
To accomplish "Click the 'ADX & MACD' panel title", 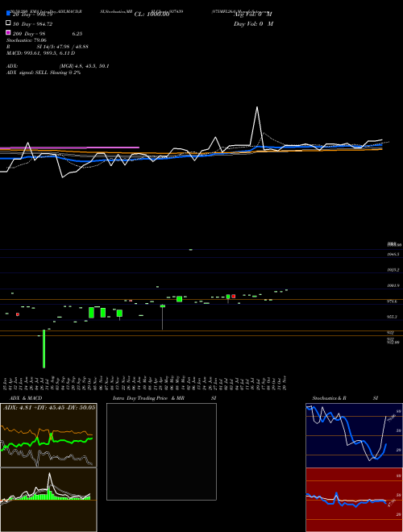I will (x=26, y=398).
